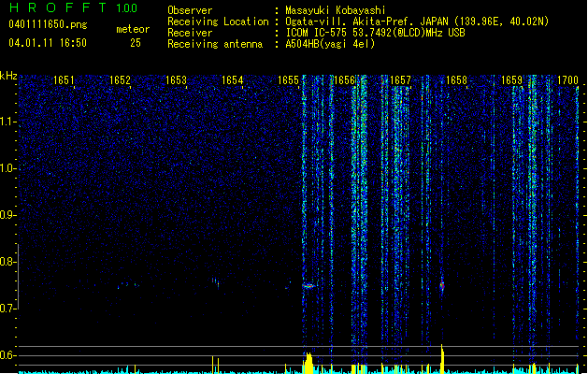Click the 1651 time marker
Screen dimensions: 588x374
coord(64,80)
